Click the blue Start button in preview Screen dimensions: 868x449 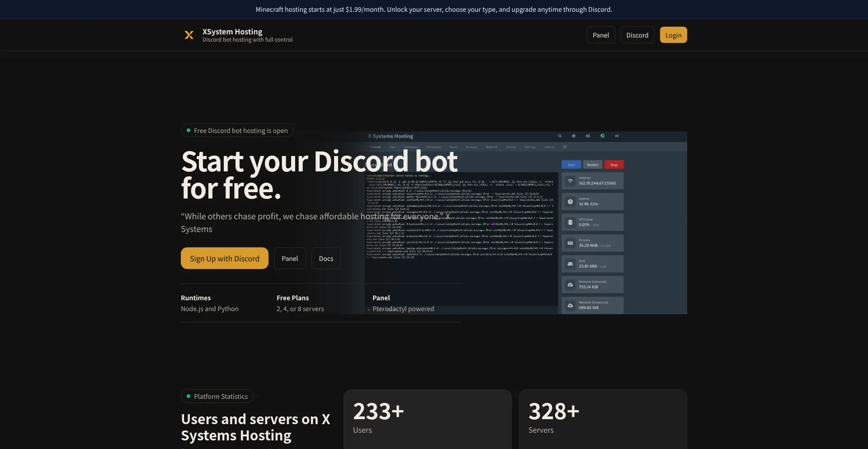(x=571, y=165)
